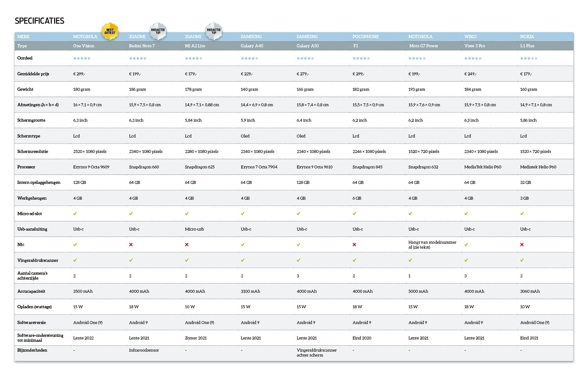Viewport: 588px width, 377px height.
Task: Click the Bijzonderheden row label
Action: click(32, 350)
